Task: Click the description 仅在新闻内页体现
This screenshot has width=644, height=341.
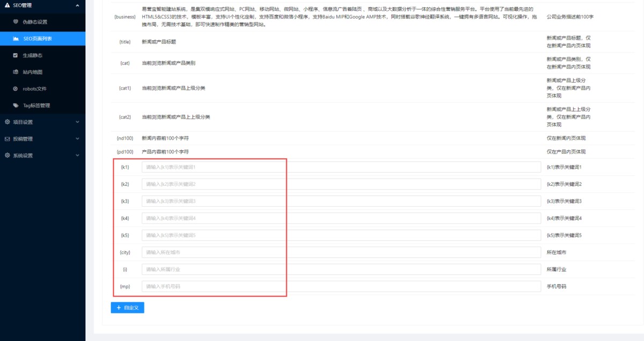Action: coord(567,138)
